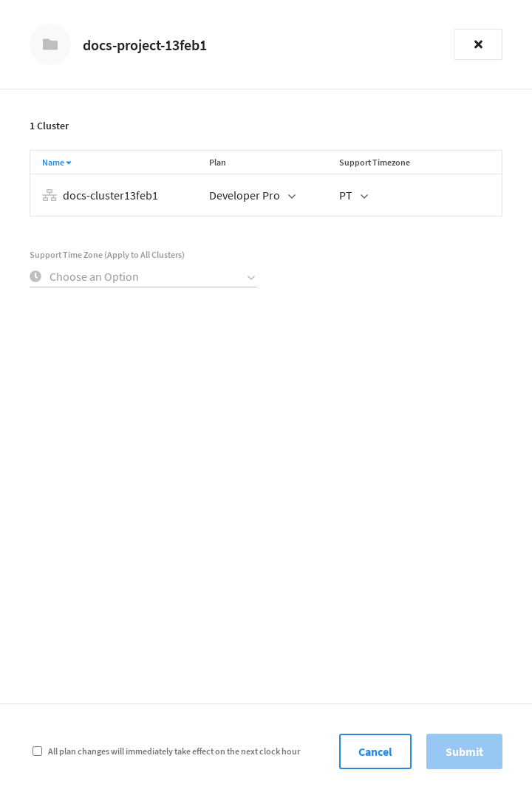Image resolution: width=532 pixels, height=798 pixels.
Task: Enable the plan changes clock hour checkbox
Action: (x=37, y=751)
